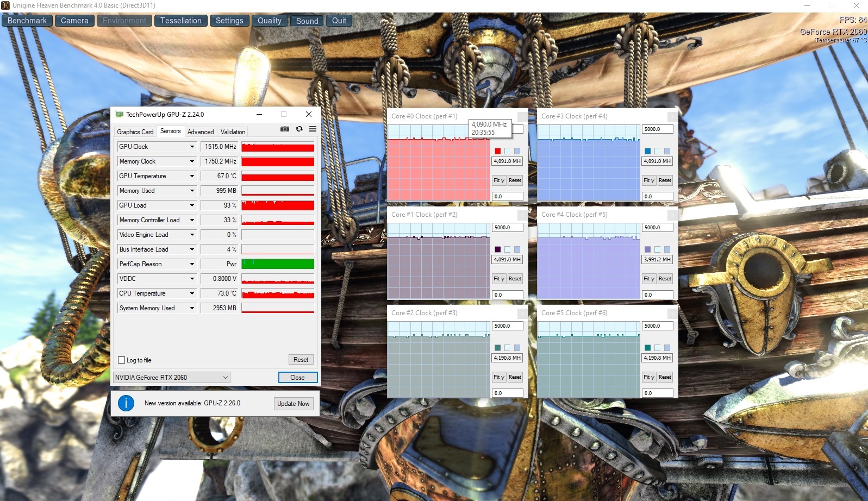Click violet line color swatch on Core #4 graph

point(648,249)
